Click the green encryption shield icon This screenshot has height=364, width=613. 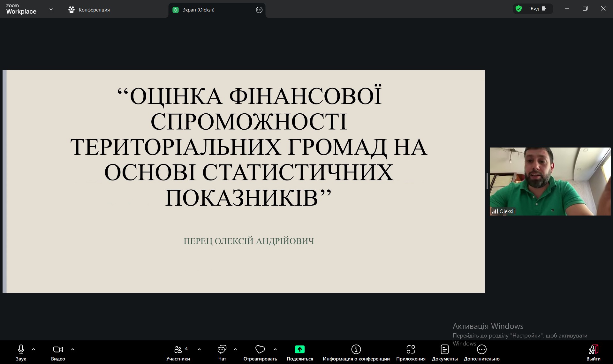tap(519, 9)
